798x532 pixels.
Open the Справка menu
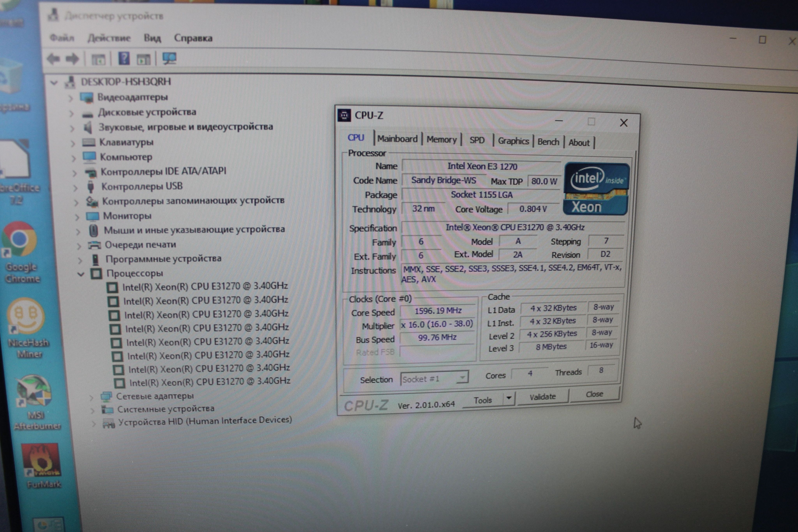coord(193,38)
